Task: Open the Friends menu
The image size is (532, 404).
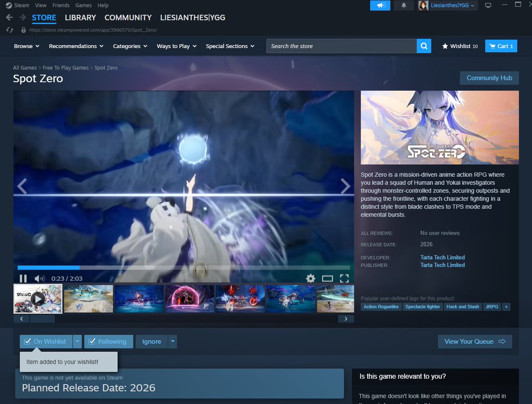Action: pyautogui.click(x=61, y=5)
